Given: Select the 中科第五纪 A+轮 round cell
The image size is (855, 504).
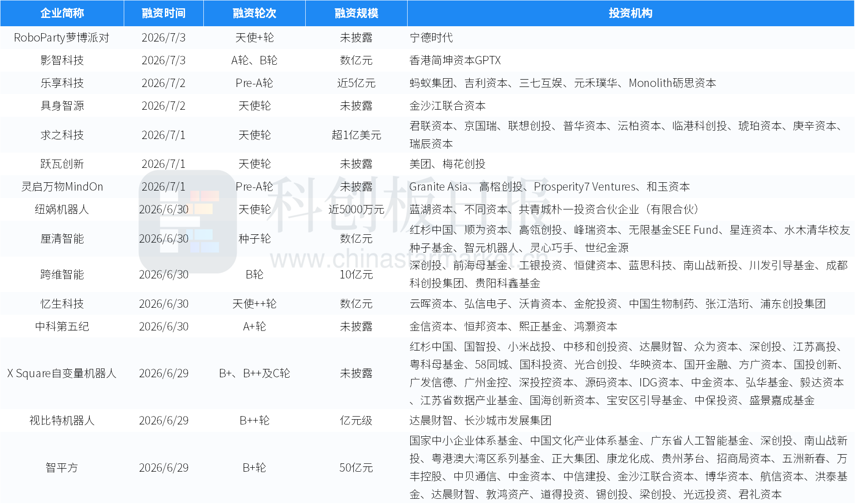Looking at the screenshot, I should coord(255,327).
